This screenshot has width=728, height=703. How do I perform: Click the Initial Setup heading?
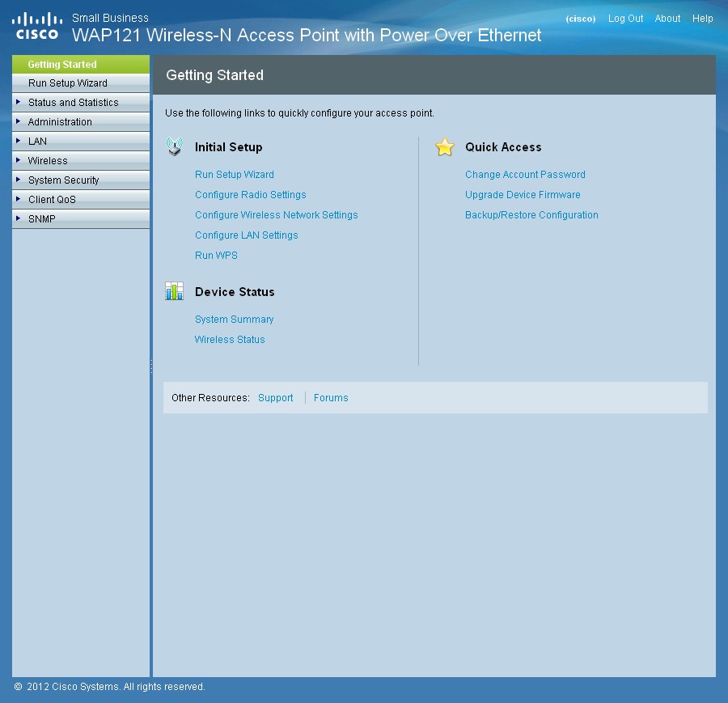(228, 147)
